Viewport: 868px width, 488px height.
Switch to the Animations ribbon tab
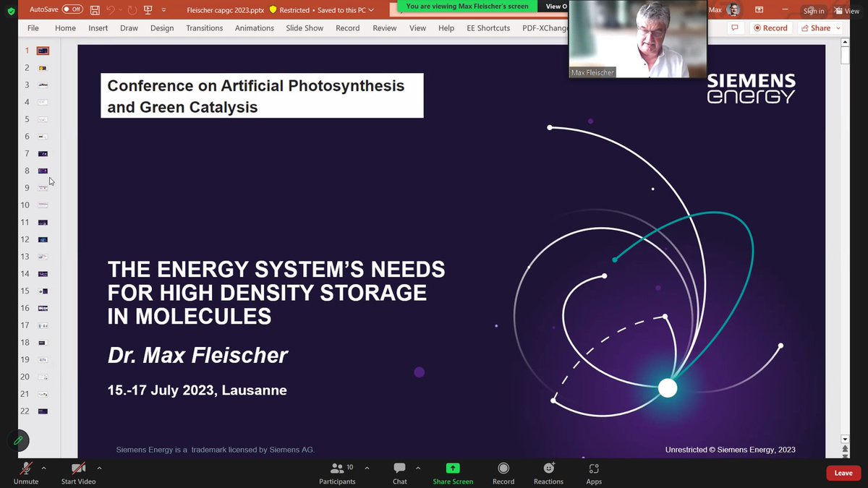tap(254, 28)
